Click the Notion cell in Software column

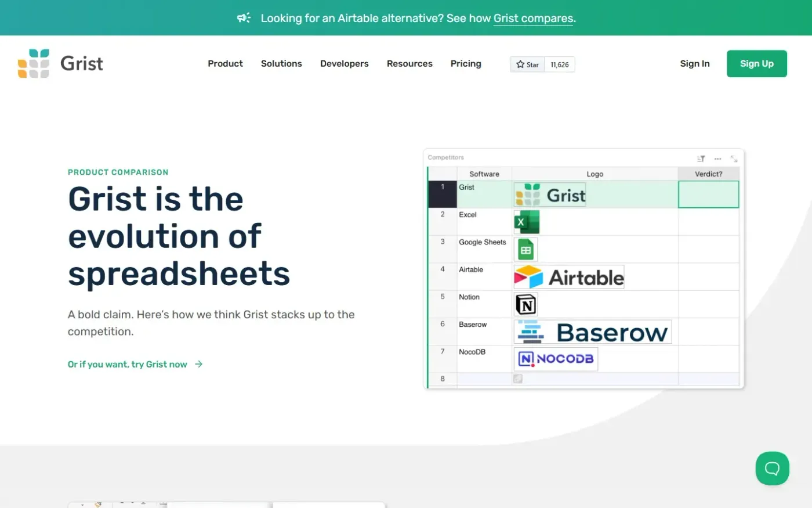click(x=484, y=304)
